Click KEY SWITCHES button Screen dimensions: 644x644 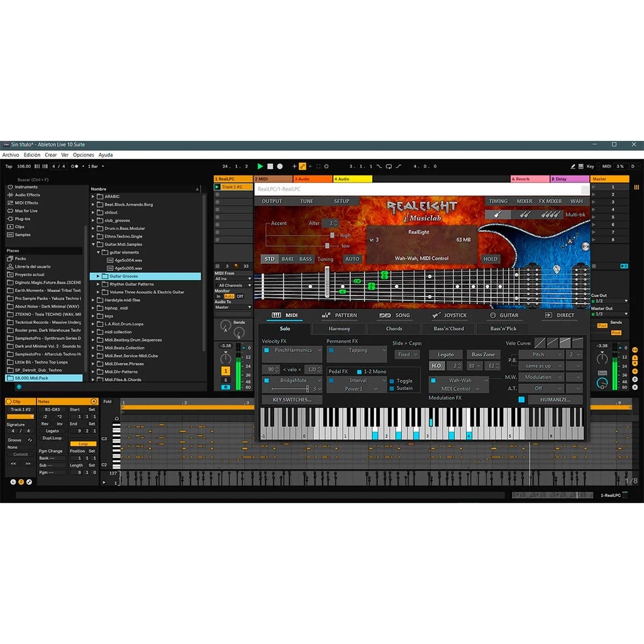[292, 399]
